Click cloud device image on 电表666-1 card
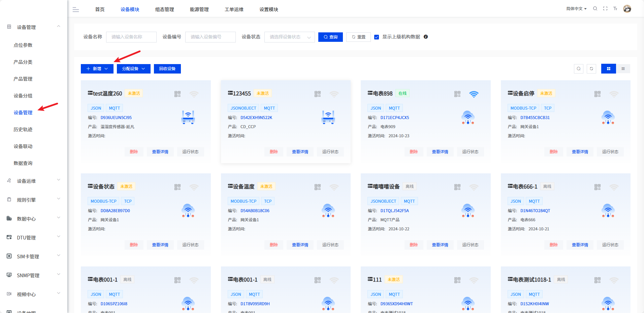The height and width of the screenshot is (313, 644). [608, 210]
